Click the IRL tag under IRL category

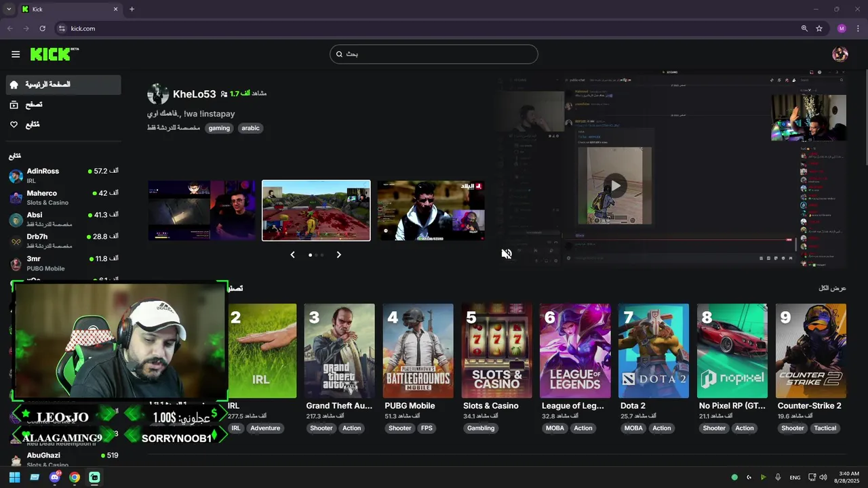236,428
